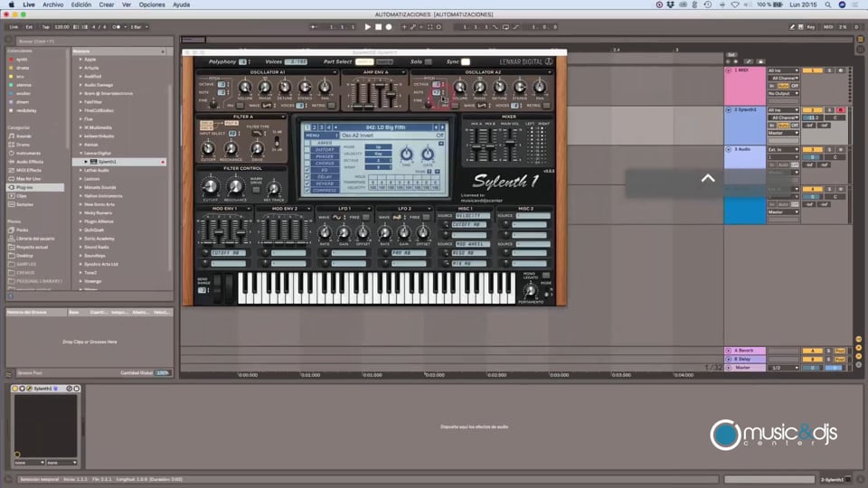
Task: Toggle the A Reverb return track activator
Action: point(813,351)
